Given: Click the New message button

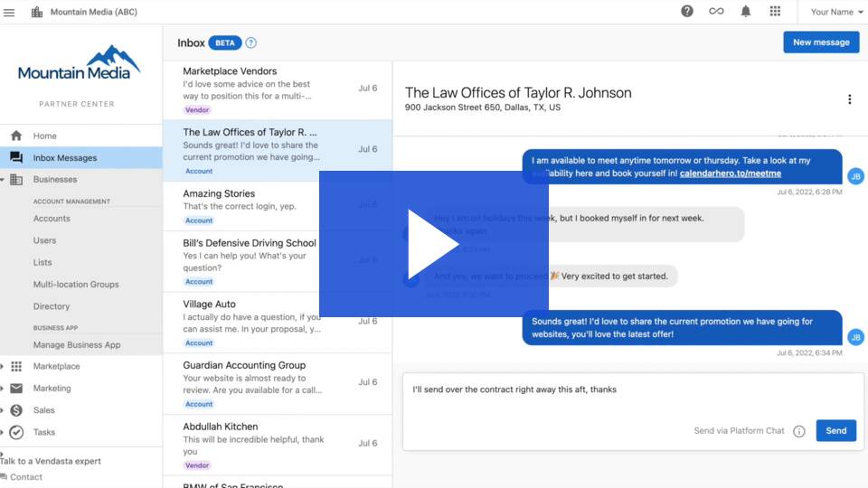Looking at the screenshot, I should 821,42.
